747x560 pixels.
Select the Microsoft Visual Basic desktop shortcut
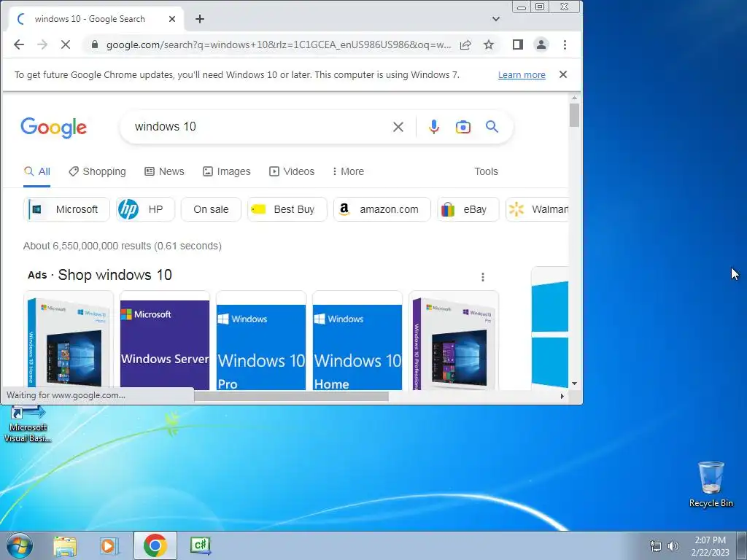click(x=28, y=424)
